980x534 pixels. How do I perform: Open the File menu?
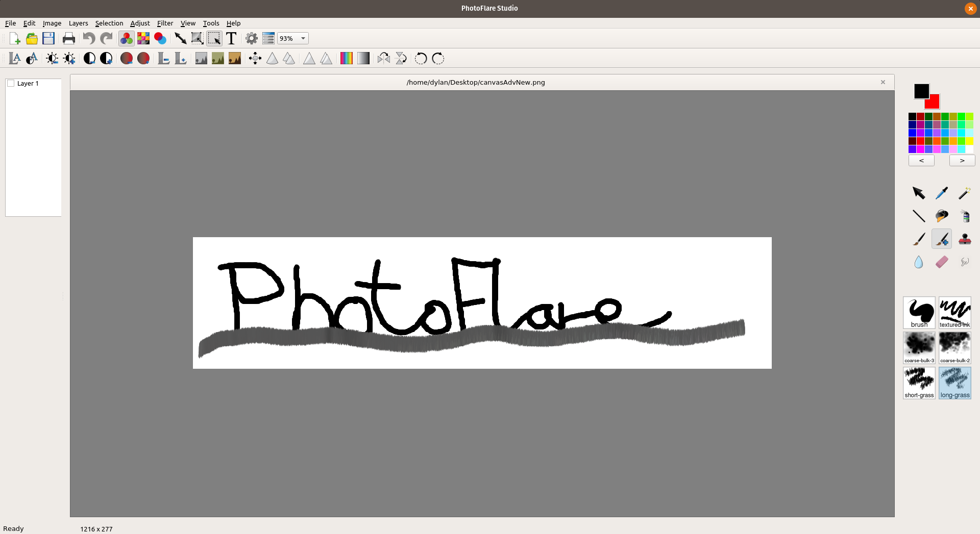(x=11, y=23)
